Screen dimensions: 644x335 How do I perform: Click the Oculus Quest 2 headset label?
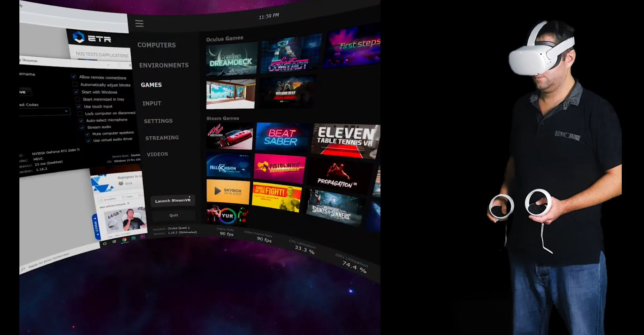(178, 228)
